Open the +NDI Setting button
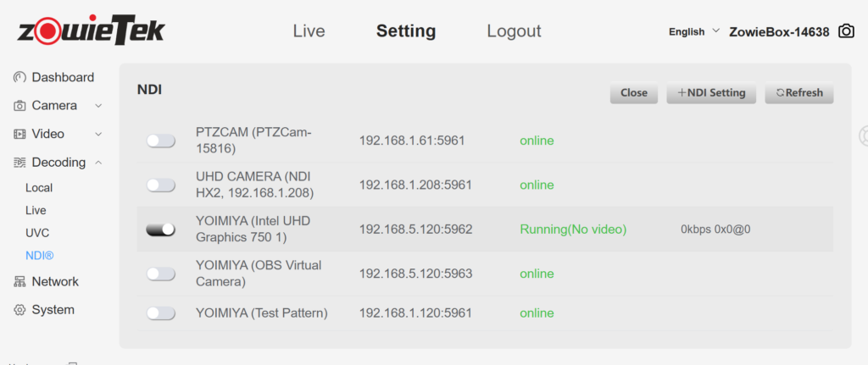The image size is (868, 365). pyautogui.click(x=710, y=93)
